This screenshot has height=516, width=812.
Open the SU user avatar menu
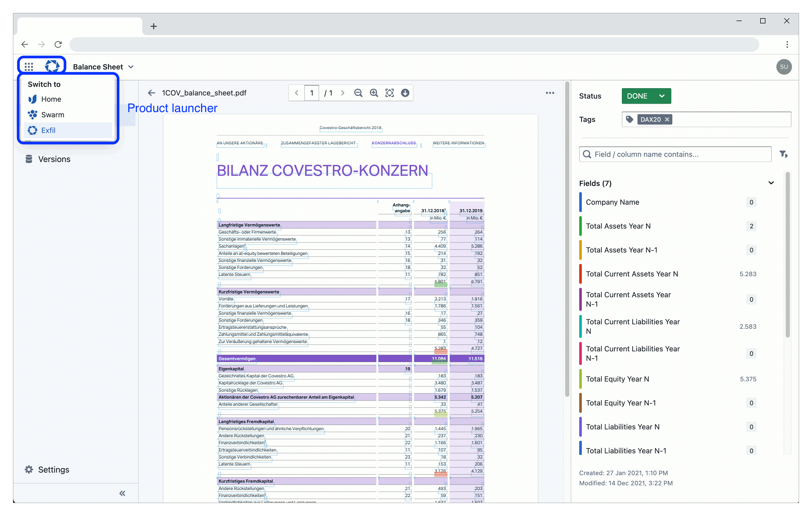point(784,67)
